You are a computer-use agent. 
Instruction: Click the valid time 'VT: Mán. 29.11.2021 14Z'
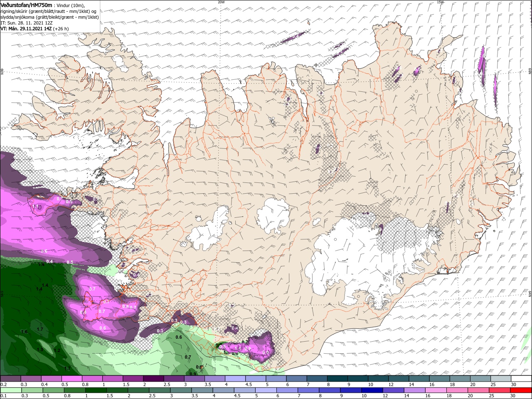click(26, 29)
